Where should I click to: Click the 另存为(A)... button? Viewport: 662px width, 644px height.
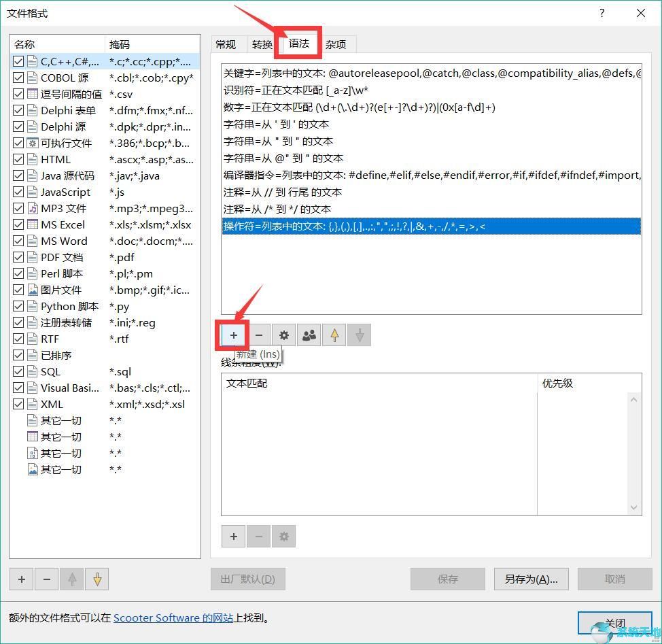pos(531,579)
